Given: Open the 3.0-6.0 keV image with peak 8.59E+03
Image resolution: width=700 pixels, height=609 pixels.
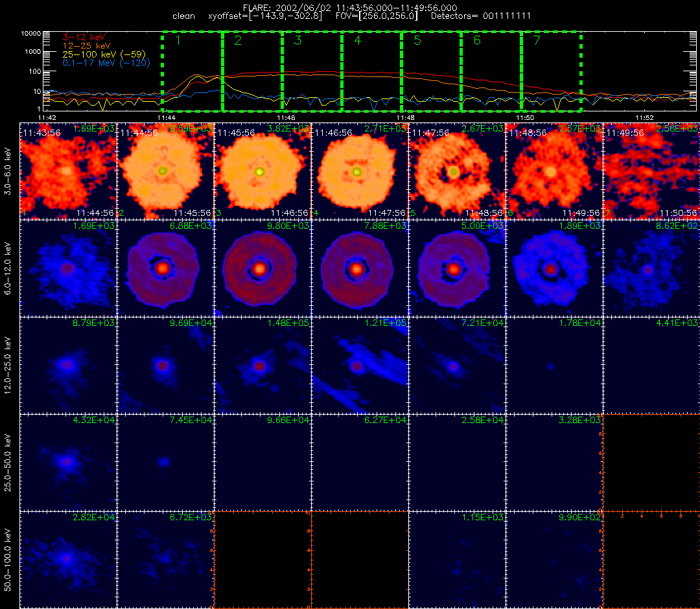Looking at the screenshot, I should (166, 171).
